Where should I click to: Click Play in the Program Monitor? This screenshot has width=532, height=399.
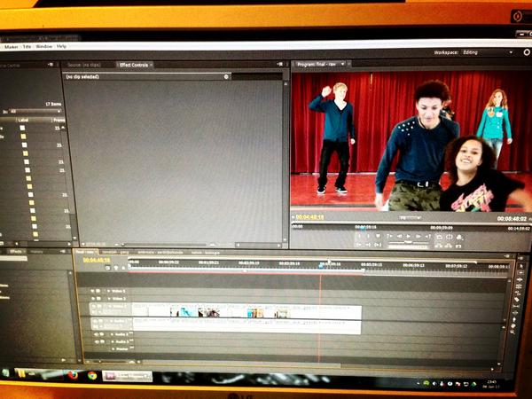tap(409, 237)
